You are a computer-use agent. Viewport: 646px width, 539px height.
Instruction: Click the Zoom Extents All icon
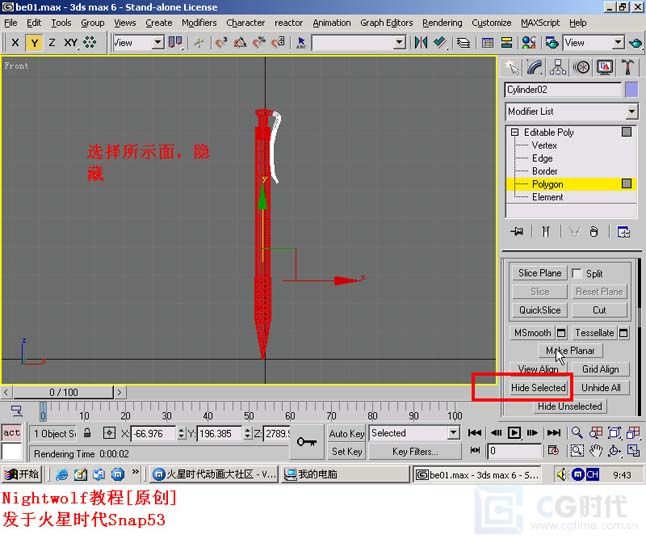(x=633, y=433)
